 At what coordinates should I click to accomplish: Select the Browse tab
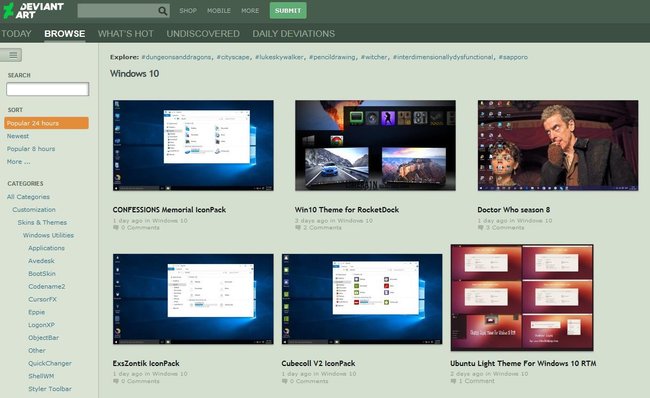pyautogui.click(x=65, y=34)
